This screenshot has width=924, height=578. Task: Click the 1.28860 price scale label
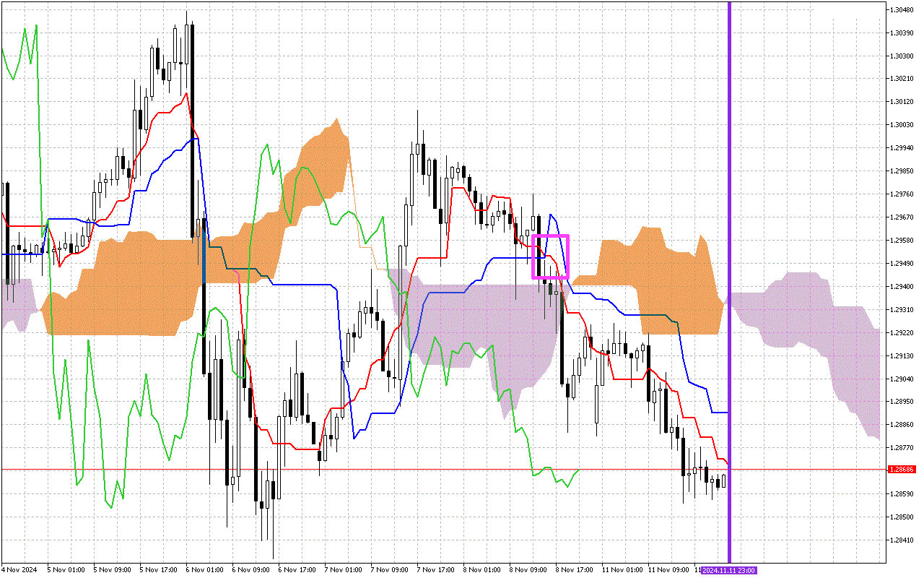901,425
